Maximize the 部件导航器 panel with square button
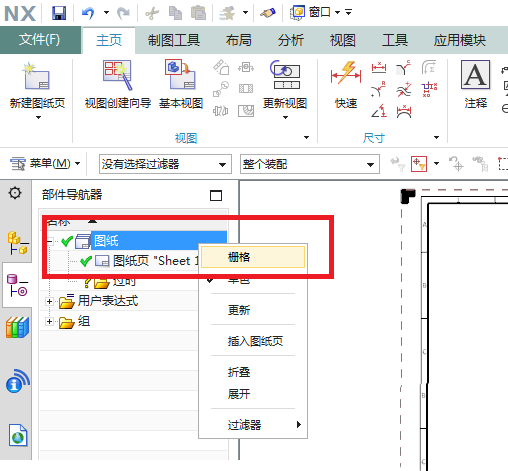Screen dimensions: 508x471 [216, 195]
